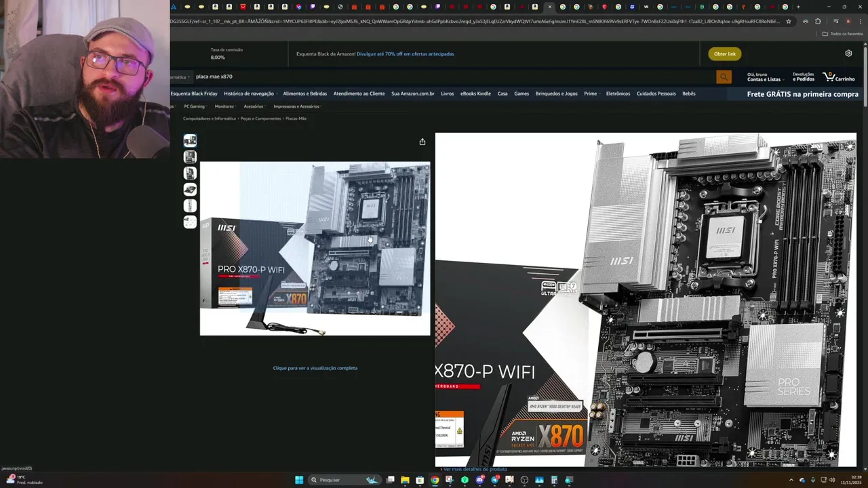Screen dimensions: 868x488
Task: Open the Windows Start menu
Action: point(299,480)
